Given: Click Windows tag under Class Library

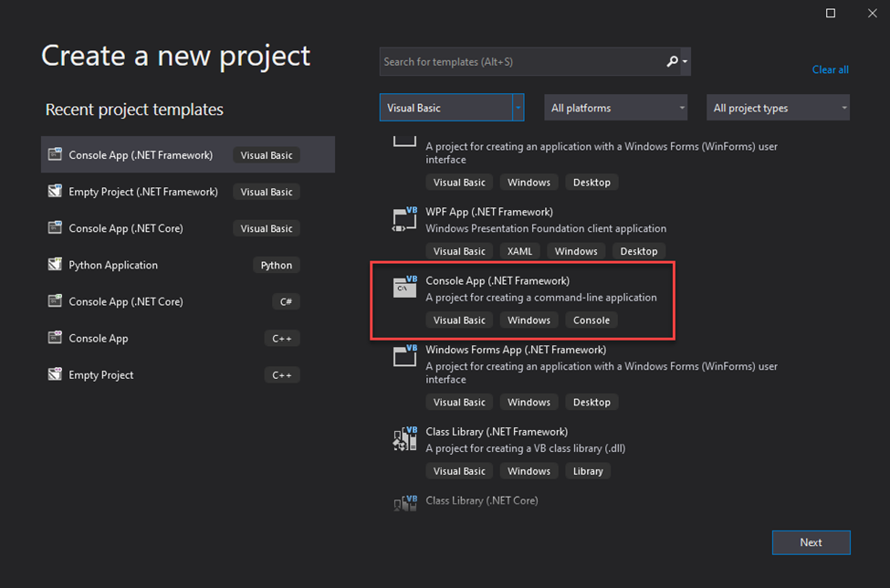Looking at the screenshot, I should click(x=529, y=471).
